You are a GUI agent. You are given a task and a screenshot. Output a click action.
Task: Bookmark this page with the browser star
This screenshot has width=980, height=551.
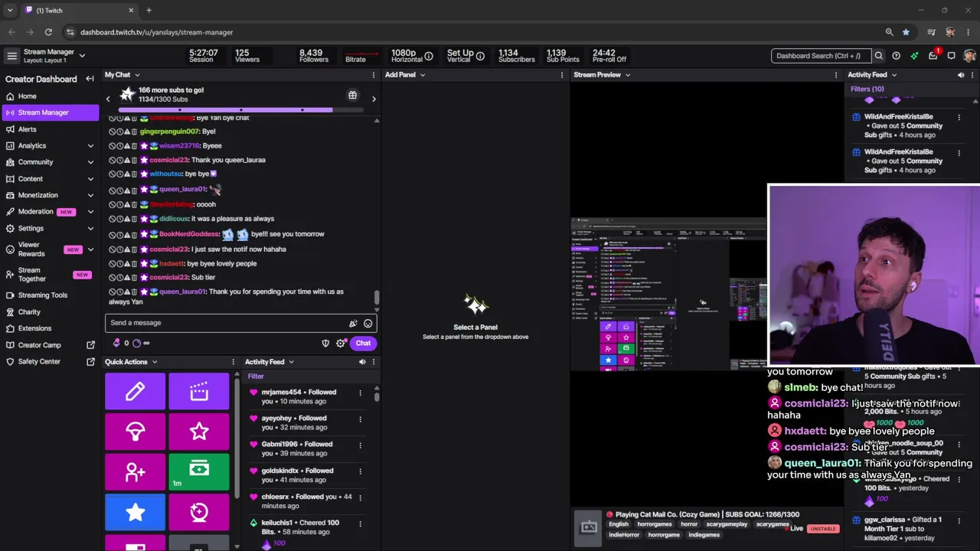pyautogui.click(x=906, y=32)
